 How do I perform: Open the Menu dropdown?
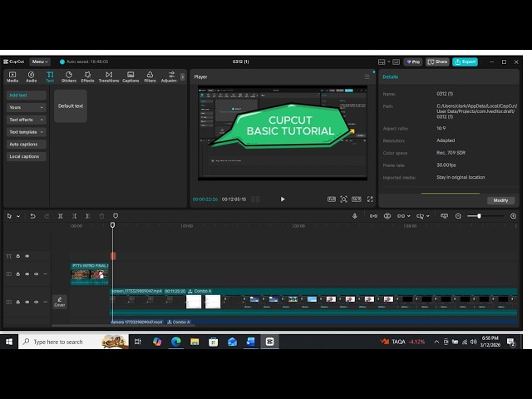click(x=40, y=62)
